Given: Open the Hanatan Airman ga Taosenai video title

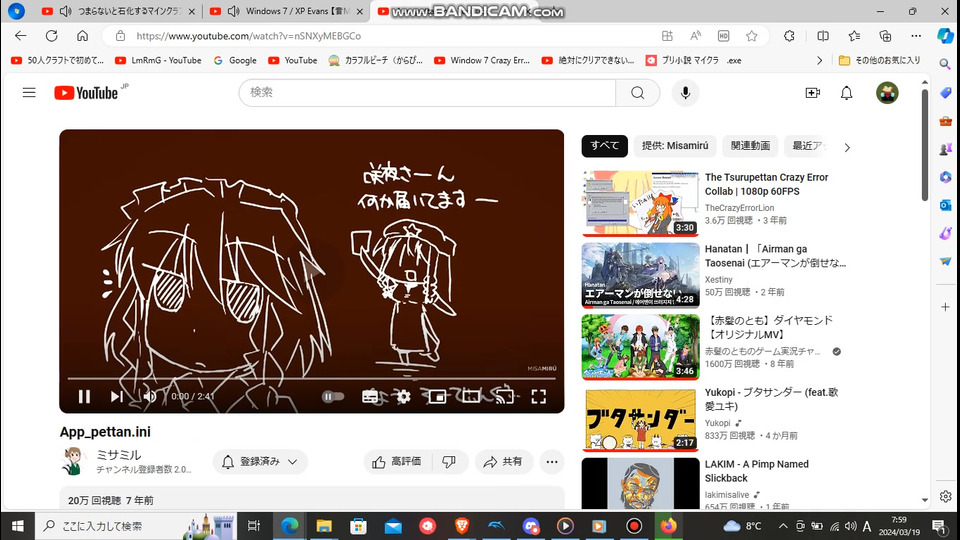Looking at the screenshot, I should coord(775,256).
